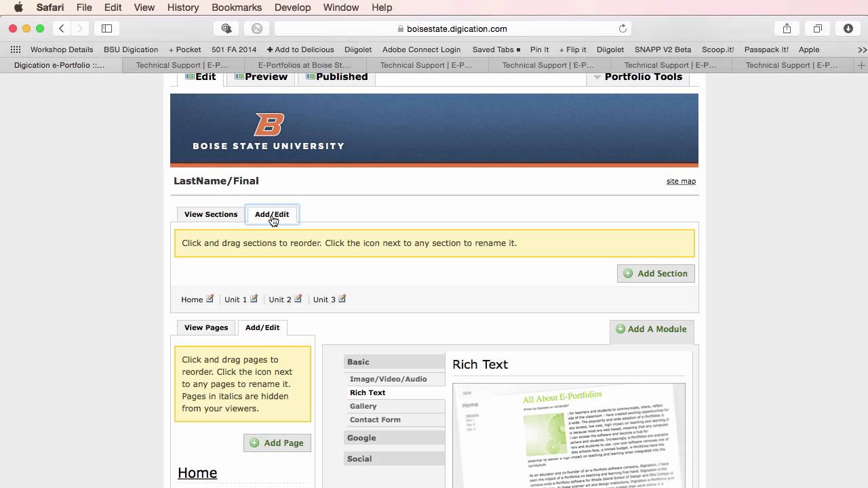Switch to the Preview tab
This screenshot has height=488, width=868.
(261, 77)
